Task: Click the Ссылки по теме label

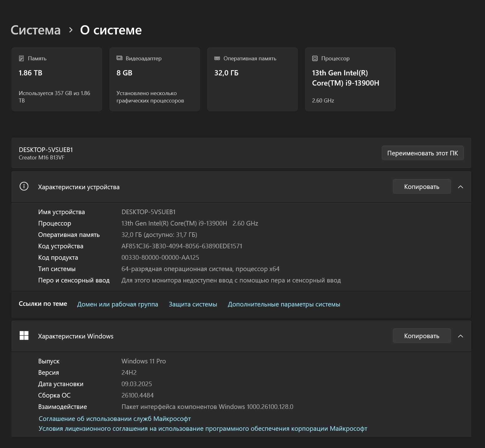Action: [43, 304]
